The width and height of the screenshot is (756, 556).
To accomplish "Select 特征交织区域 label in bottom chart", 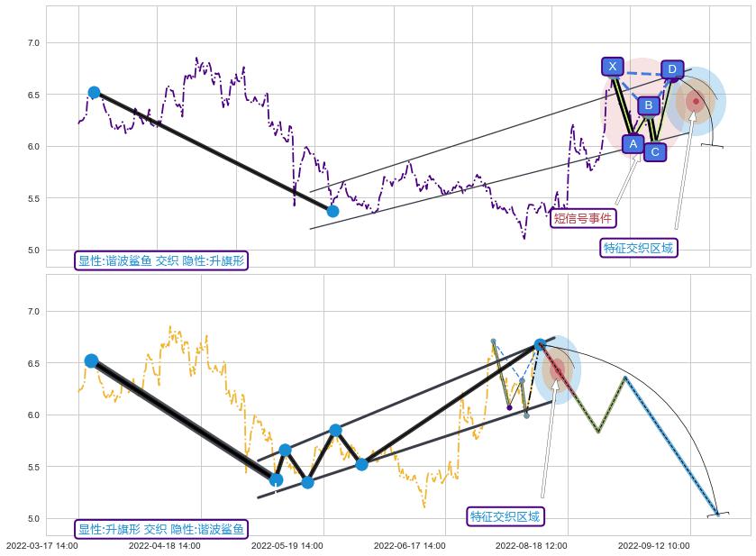I will [506, 515].
